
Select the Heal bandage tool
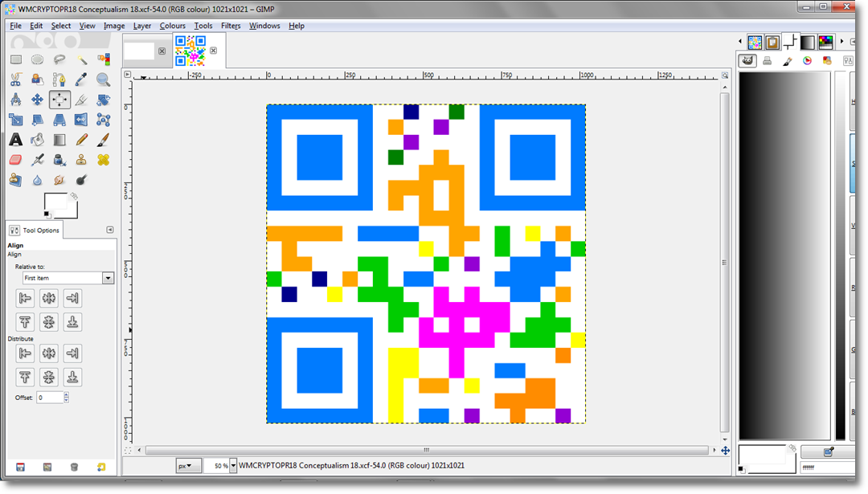(x=103, y=160)
